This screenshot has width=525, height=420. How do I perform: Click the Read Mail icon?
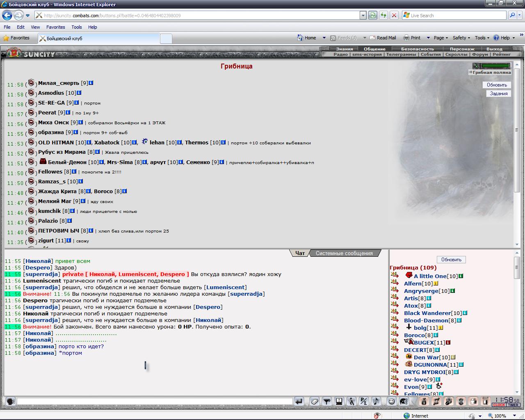click(x=372, y=38)
